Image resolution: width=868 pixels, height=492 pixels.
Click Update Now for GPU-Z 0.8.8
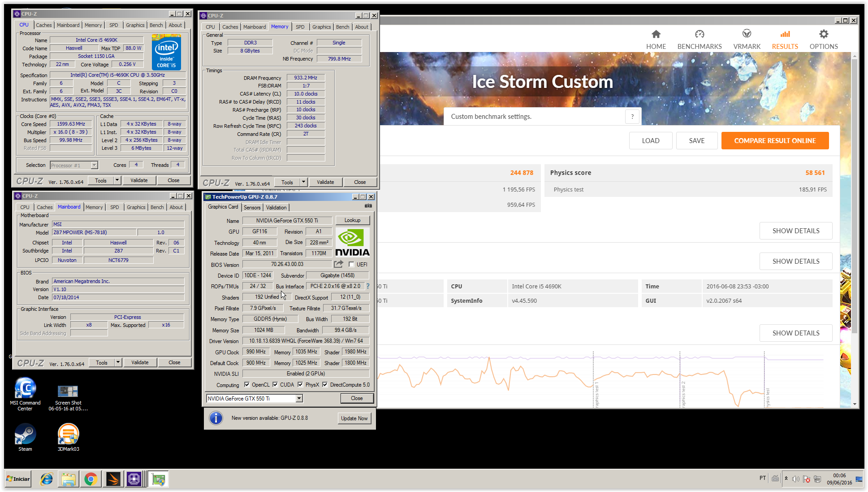[354, 418]
